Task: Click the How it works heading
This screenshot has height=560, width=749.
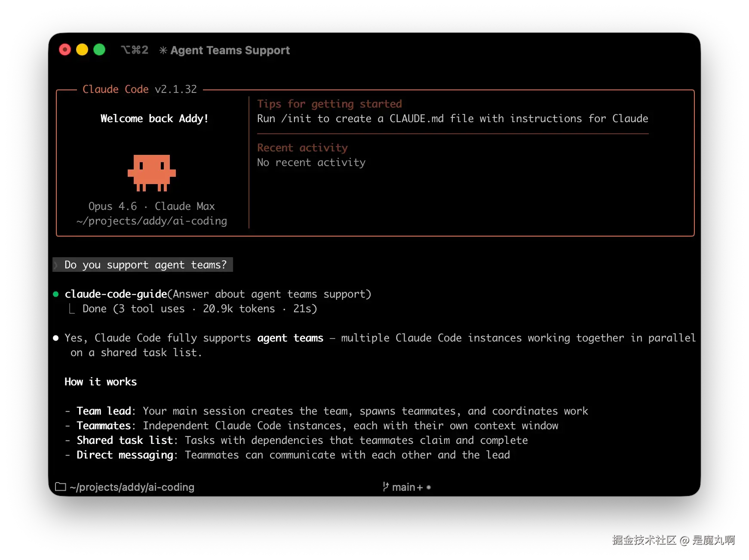Action: [x=101, y=382]
